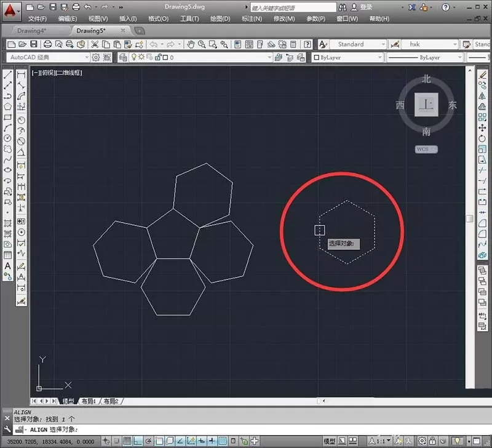The image size is (492, 448).
Task: Close the command line panel
Action: tap(7, 418)
